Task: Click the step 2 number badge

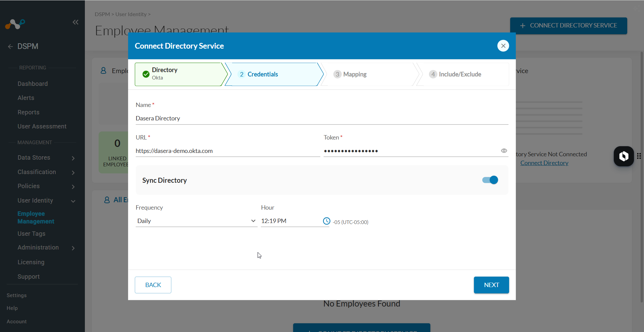Action: pyautogui.click(x=241, y=74)
